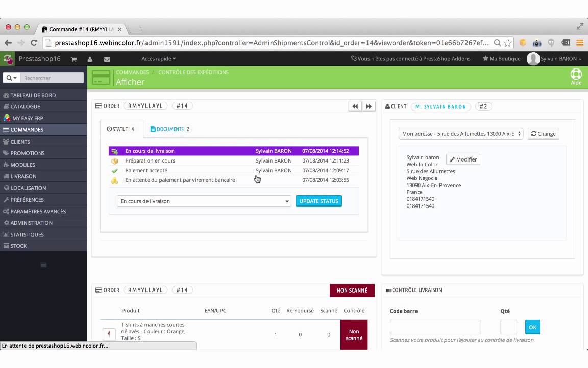Go to next order with the right arrows button
The width and height of the screenshot is (588, 368).
(x=369, y=107)
